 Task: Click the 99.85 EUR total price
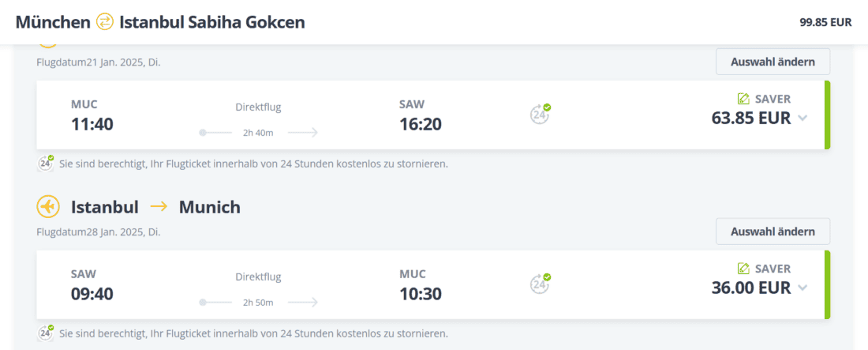click(825, 22)
